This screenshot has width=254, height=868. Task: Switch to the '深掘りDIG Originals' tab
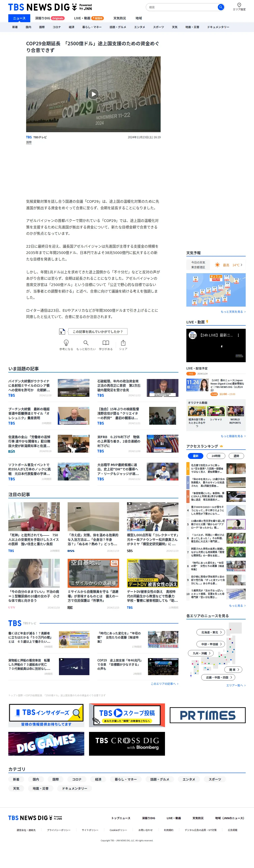pos(49,18)
